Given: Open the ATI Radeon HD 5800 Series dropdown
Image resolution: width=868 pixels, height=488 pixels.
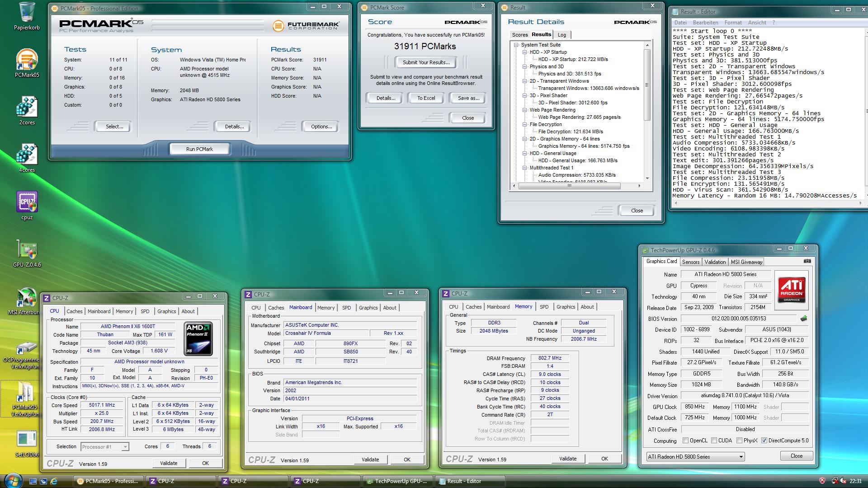Looking at the screenshot, I should pyautogui.click(x=695, y=456).
